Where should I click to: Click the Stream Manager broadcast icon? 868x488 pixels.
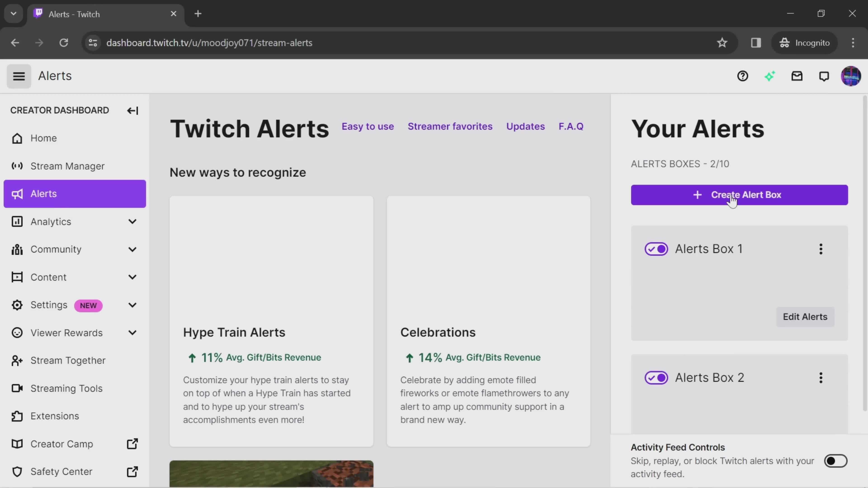17,166
